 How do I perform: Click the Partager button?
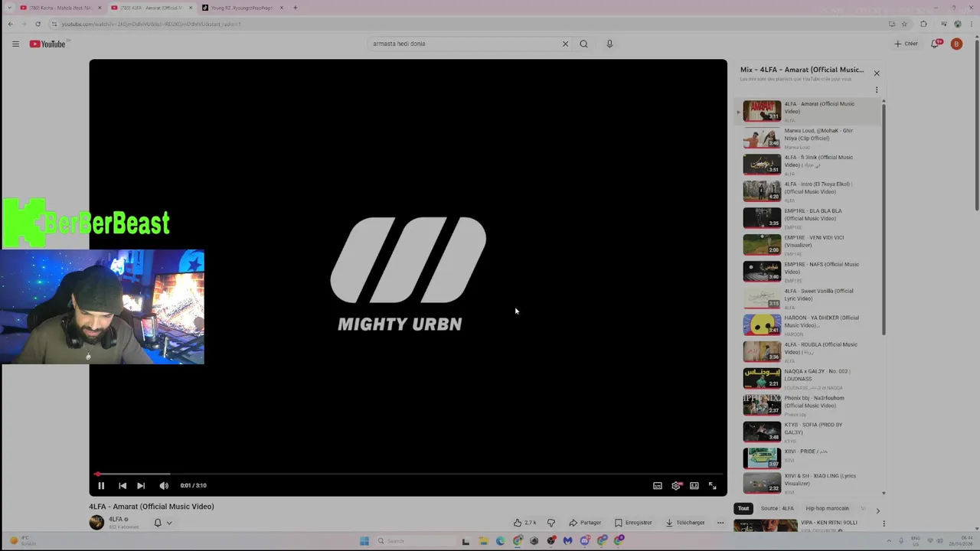[585, 523]
